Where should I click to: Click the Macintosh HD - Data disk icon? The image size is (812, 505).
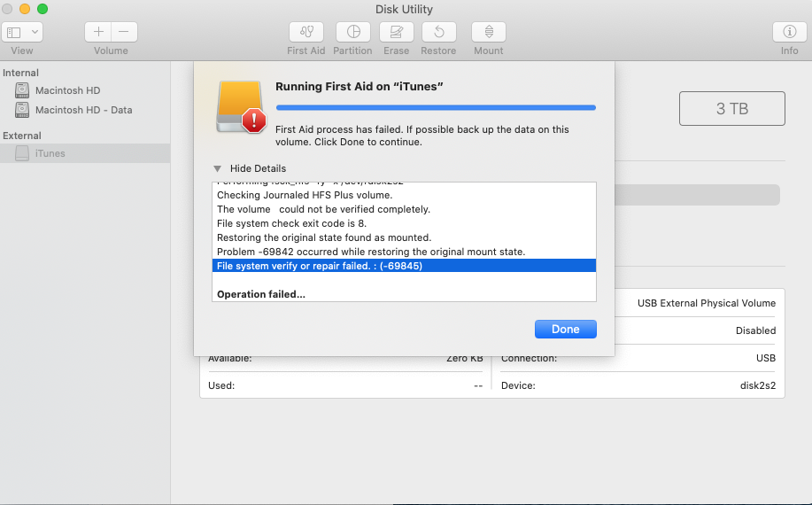coord(22,110)
